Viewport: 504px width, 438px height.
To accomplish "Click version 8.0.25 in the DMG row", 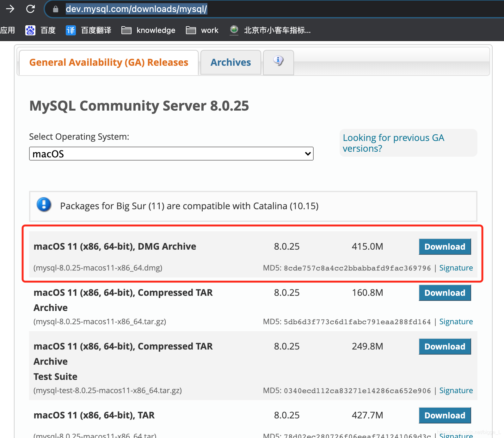I will [287, 246].
